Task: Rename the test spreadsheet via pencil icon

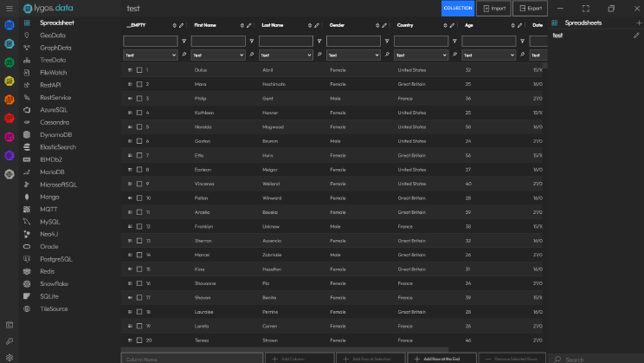Action: (636, 36)
